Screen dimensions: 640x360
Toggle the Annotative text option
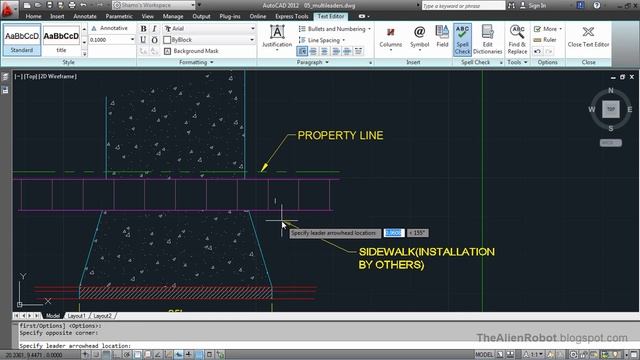[x=109, y=28]
